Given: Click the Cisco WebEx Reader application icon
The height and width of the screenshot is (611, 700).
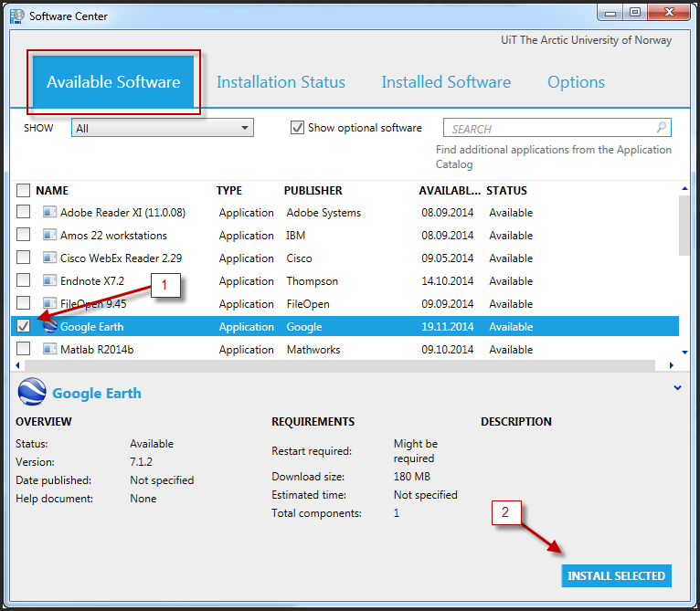Looking at the screenshot, I should click(50, 258).
